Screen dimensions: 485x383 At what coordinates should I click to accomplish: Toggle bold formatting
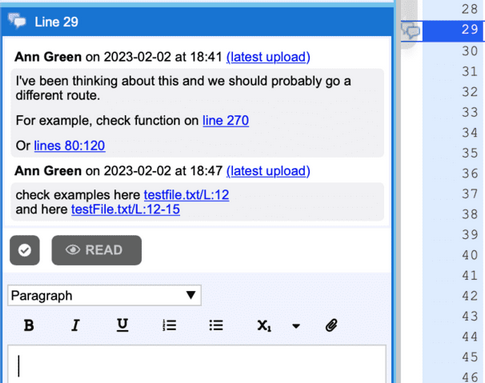29,325
